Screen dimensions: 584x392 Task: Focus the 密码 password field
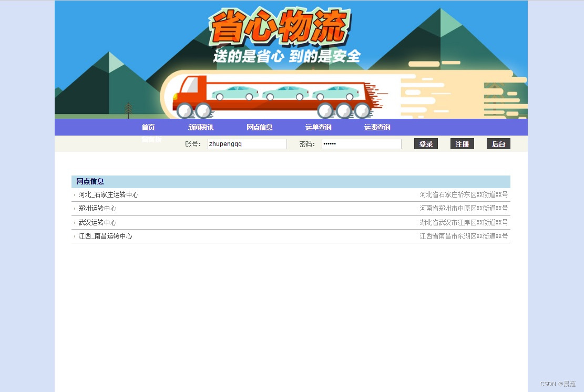[x=362, y=143]
